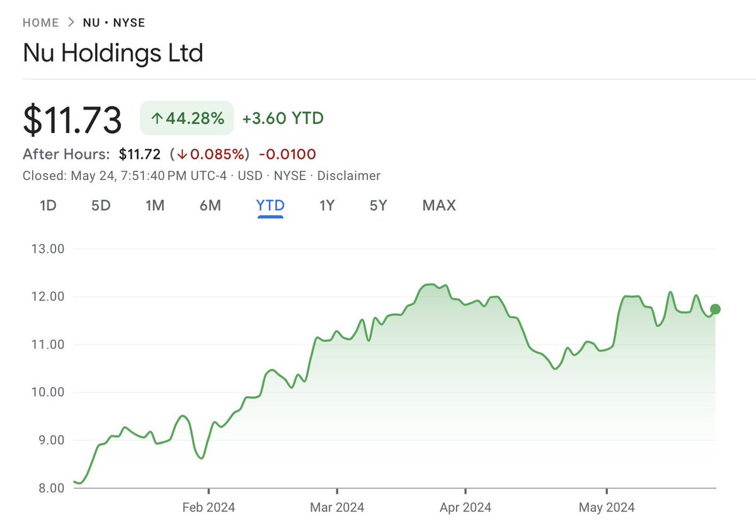Open the Disclaimer link
This screenshot has height=532, width=756.
click(348, 176)
